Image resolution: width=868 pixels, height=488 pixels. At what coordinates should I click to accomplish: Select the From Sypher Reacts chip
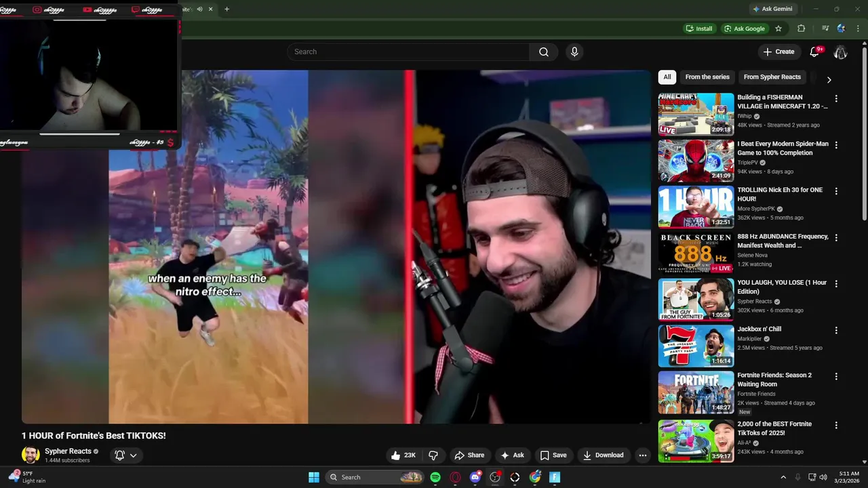point(772,77)
